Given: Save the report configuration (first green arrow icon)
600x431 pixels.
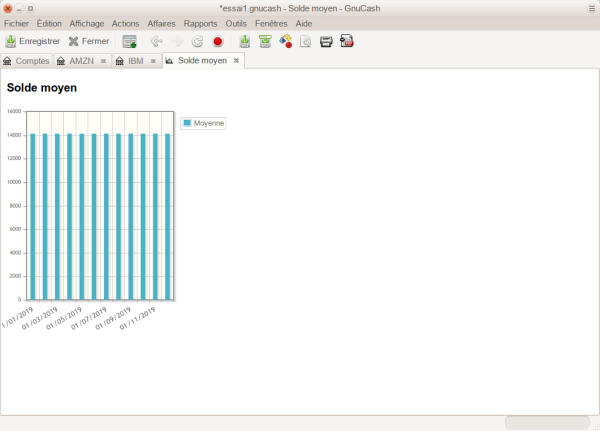Looking at the screenshot, I should pos(246,42).
